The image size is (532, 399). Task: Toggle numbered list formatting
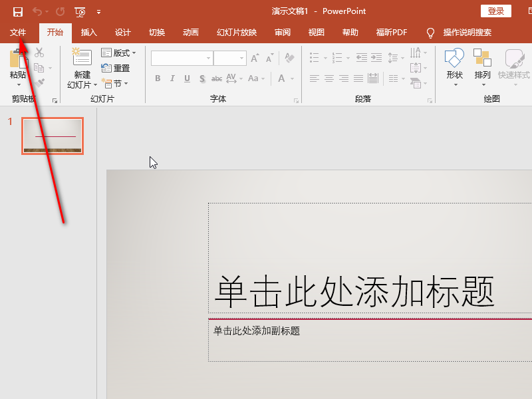pyautogui.click(x=337, y=58)
